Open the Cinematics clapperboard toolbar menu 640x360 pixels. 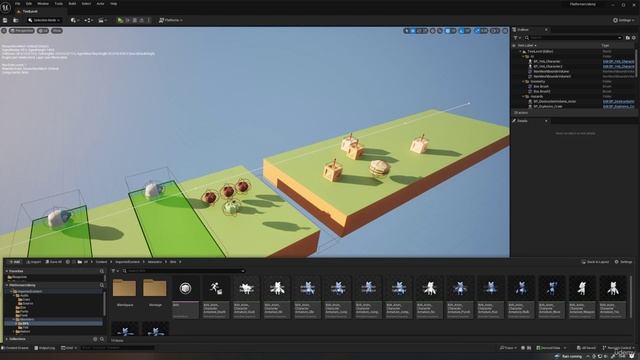tap(102, 20)
